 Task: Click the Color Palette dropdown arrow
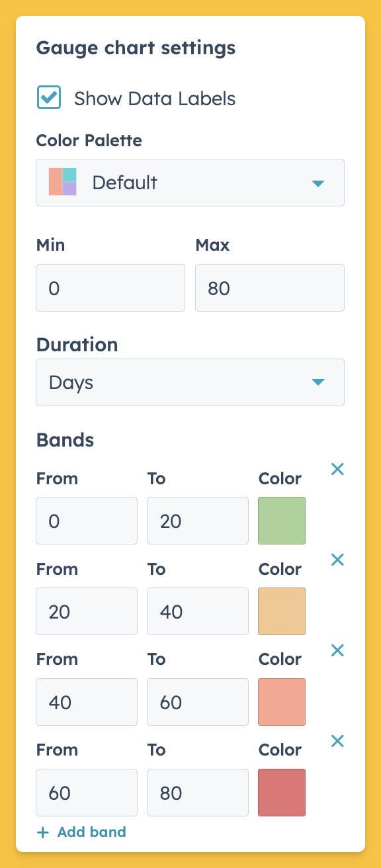(318, 183)
